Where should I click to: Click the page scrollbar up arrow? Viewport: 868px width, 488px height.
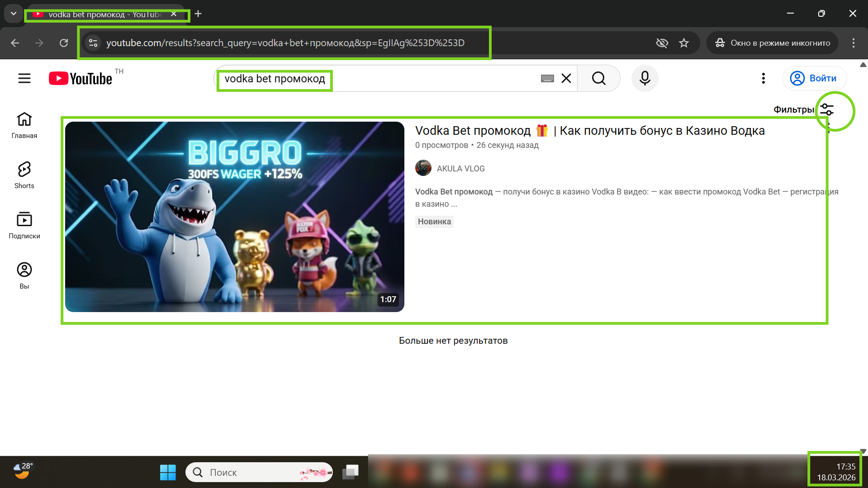(863, 65)
